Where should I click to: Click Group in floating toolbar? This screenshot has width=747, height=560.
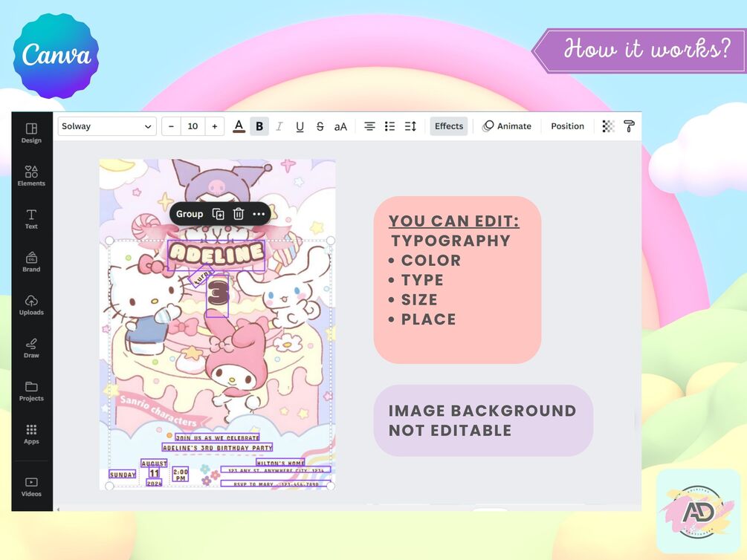pyautogui.click(x=190, y=214)
